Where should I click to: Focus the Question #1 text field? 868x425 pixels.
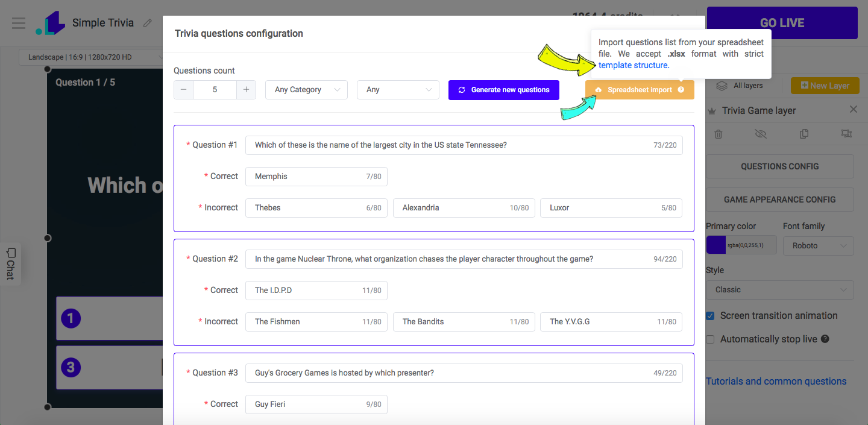coord(464,145)
